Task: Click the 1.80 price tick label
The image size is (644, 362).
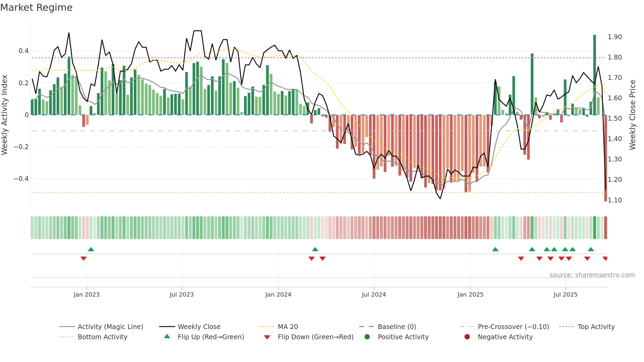Action: point(615,57)
